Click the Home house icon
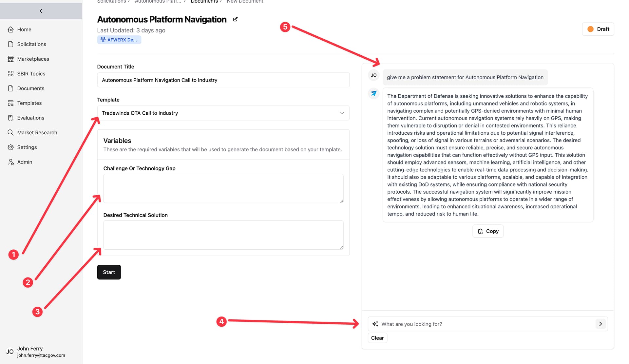The width and height of the screenshot is (629, 364). coord(11,29)
